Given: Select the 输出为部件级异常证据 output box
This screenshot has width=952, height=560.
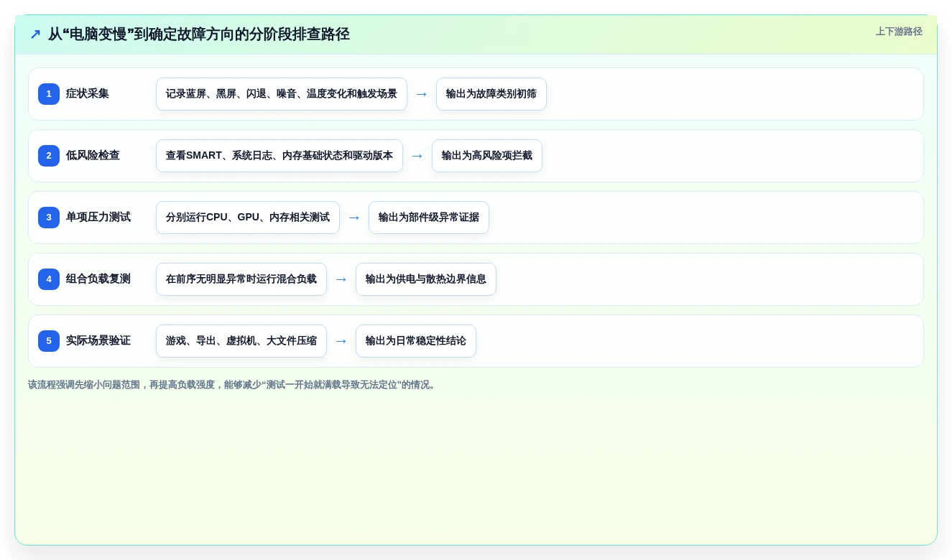Looking at the screenshot, I should pyautogui.click(x=429, y=218).
